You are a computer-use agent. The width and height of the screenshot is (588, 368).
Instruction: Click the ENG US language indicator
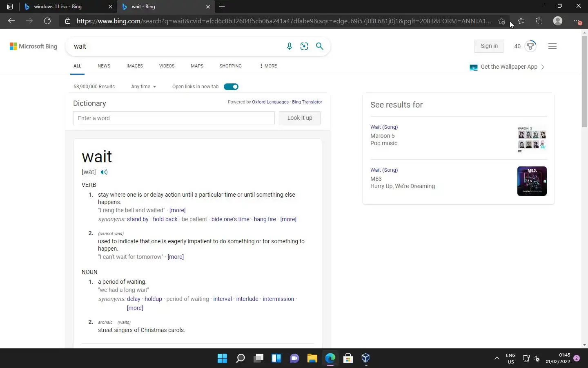[510, 359]
